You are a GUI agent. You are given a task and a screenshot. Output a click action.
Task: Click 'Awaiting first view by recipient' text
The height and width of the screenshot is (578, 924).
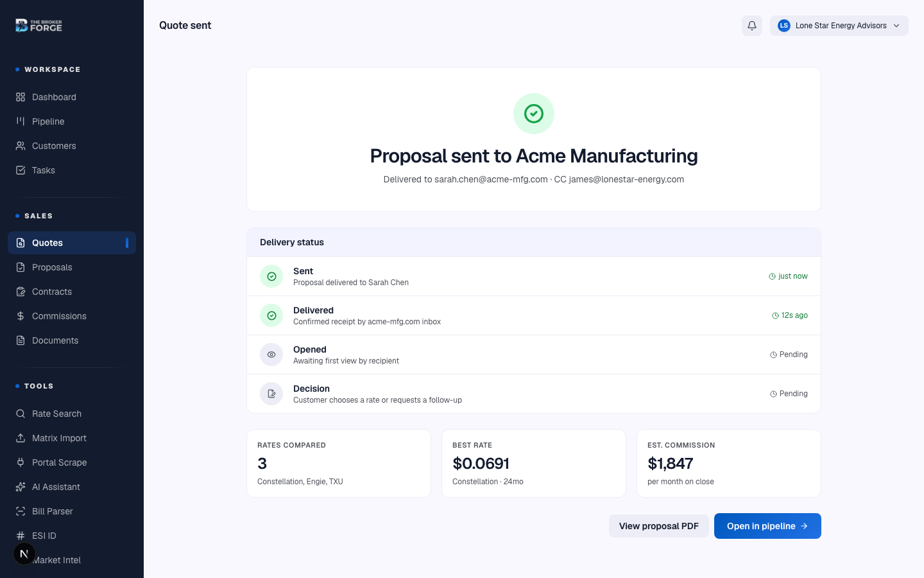coord(346,361)
